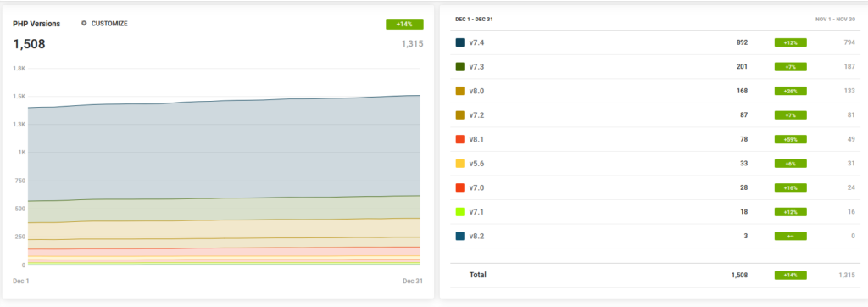
Task: Click the 187 previous value for v7.3
Action: click(x=849, y=66)
